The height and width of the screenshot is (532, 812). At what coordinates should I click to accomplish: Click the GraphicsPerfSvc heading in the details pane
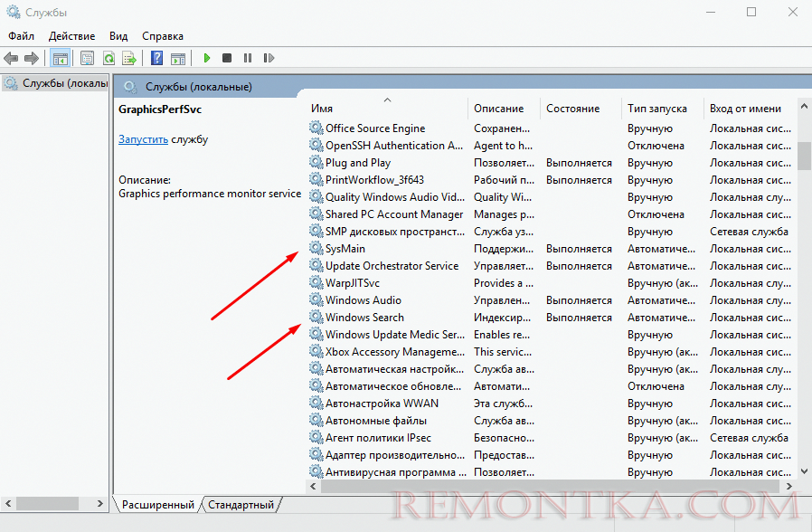(159, 109)
